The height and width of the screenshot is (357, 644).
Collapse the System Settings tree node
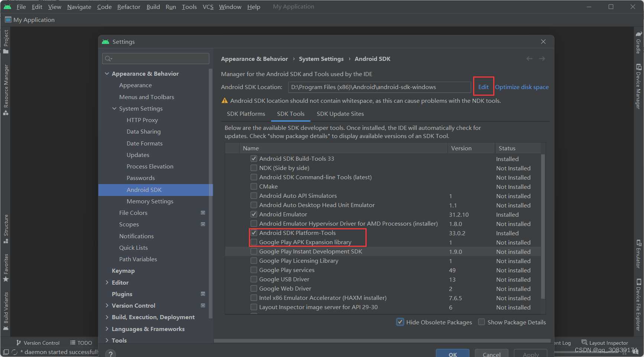[114, 108]
